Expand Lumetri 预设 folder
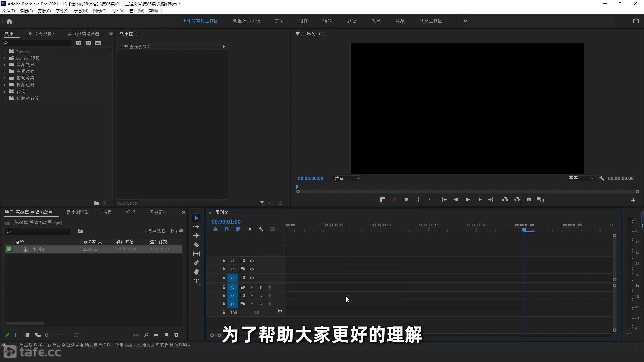 click(4, 58)
